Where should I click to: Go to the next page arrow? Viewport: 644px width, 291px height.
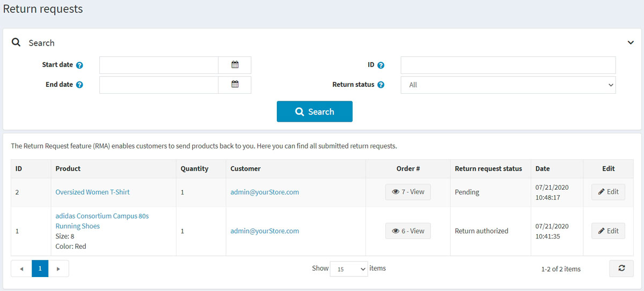tap(58, 268)
